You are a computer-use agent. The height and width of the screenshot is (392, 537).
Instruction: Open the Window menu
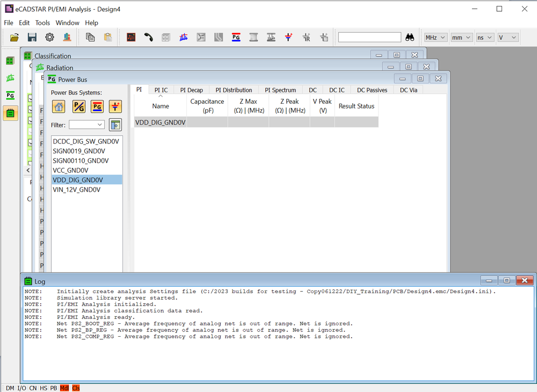(x=68, y=23)
